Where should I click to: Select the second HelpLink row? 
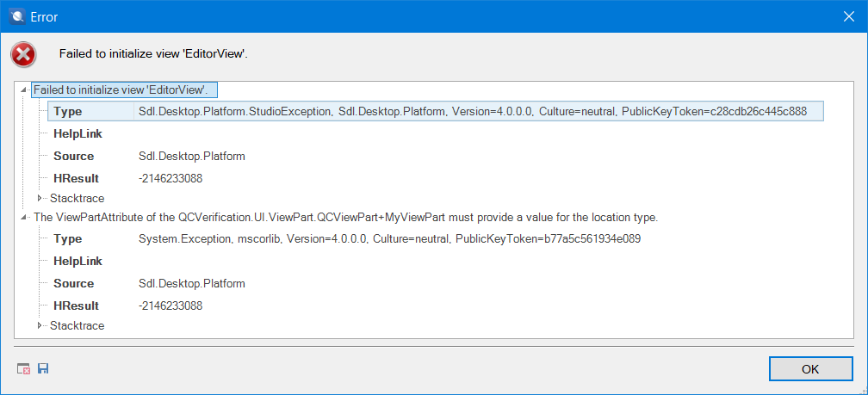pyautogui.click(x=77, y=261)
